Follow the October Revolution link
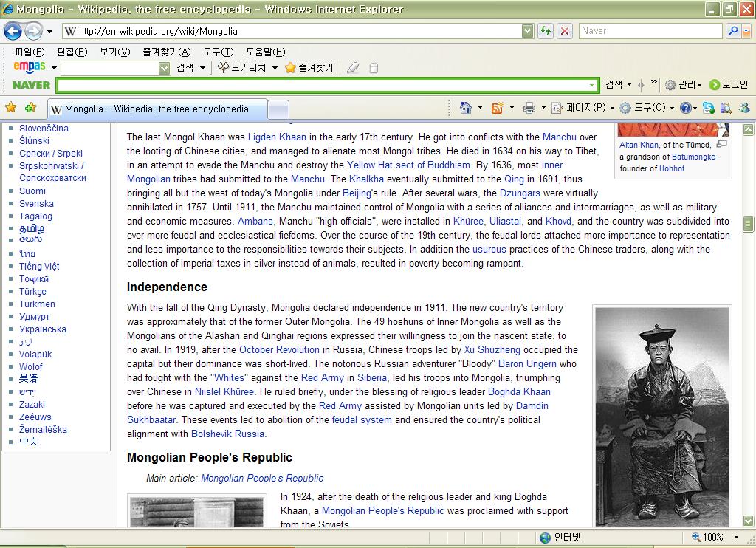Viewport: 756px width, 548px height. pyautogui.click(x=279, y=350)
